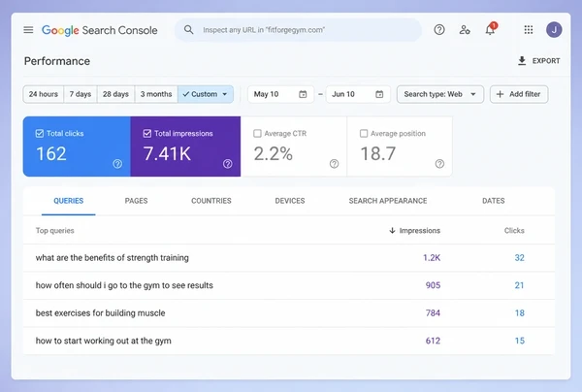Image resolution: width=582 pixels, height=392 pixels.
Task: Expand the Custom date range dropdown
Action: (x=206, y=94)
